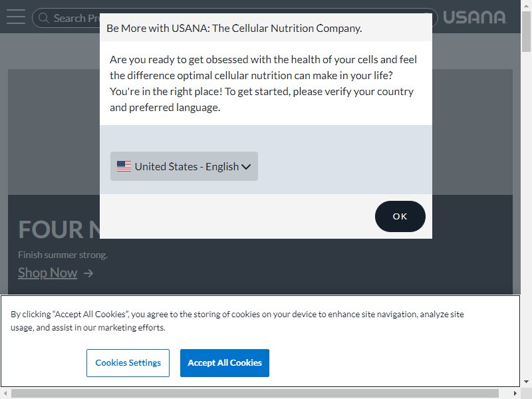Click the United States flag icon
The height and width of the screenshot is (399, 532).
(x=124, y=166)
